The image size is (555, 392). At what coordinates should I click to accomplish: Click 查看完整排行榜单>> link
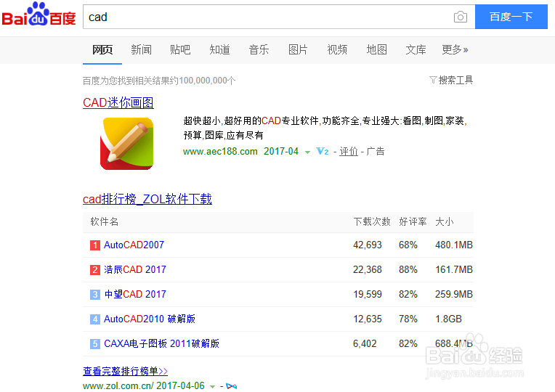[125, 371]
